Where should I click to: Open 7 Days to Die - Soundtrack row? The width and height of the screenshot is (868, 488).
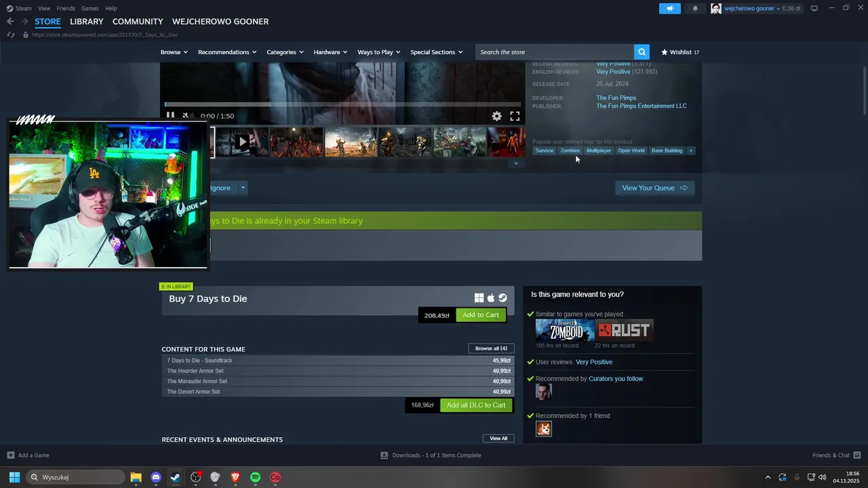pos(338,361)
